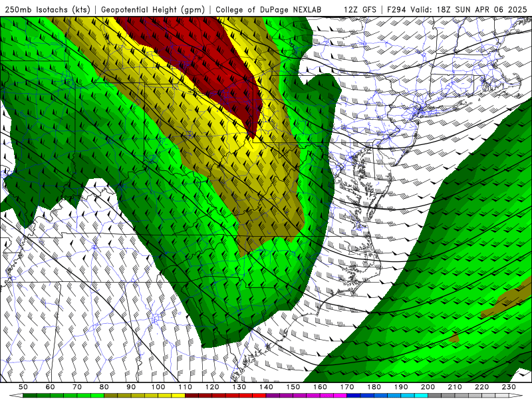Select the bright red swatch ending at 140

pyautogui.click(x=259, y=396)
